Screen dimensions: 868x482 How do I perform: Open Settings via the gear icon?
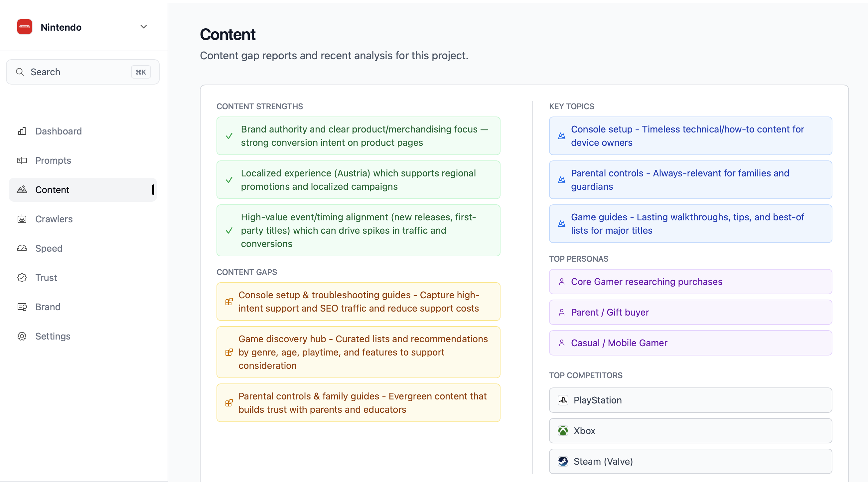(x=22, y=336)
